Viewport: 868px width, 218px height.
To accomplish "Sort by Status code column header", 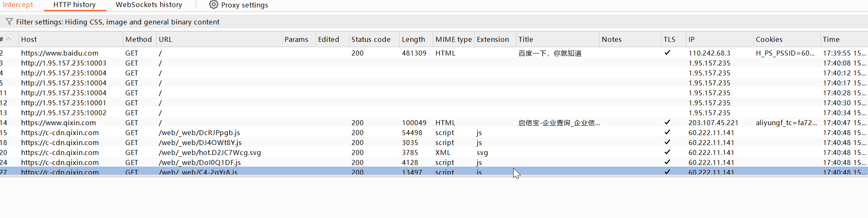I will pyautogui.click(x=371, y=39).
